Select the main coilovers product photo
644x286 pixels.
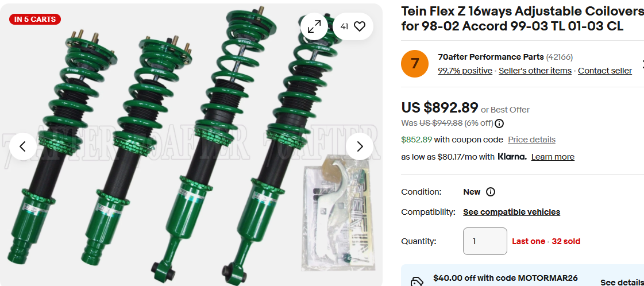point(191,145)
